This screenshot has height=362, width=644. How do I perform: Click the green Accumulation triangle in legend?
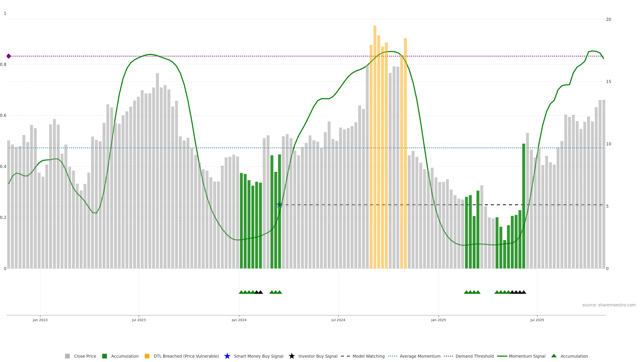pos(554,356)
